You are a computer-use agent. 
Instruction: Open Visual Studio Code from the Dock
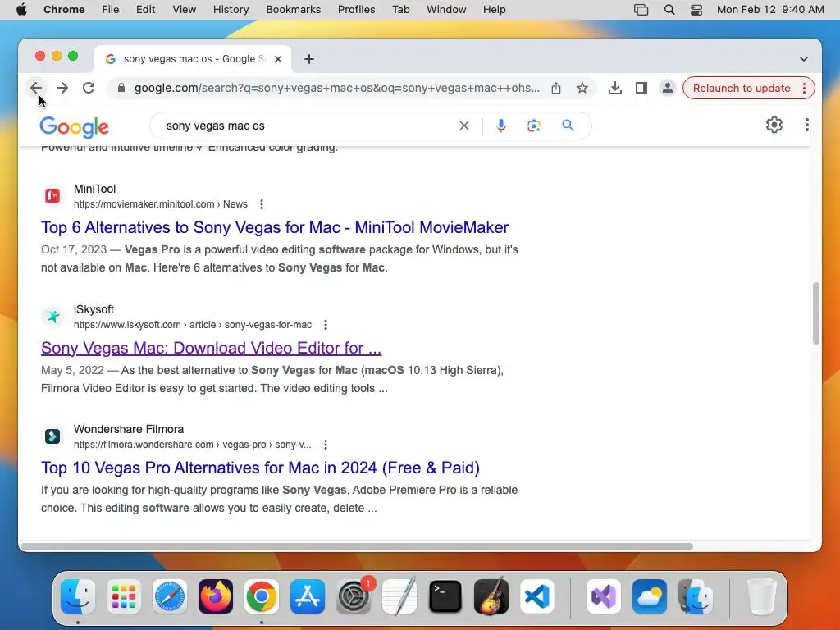537,596
